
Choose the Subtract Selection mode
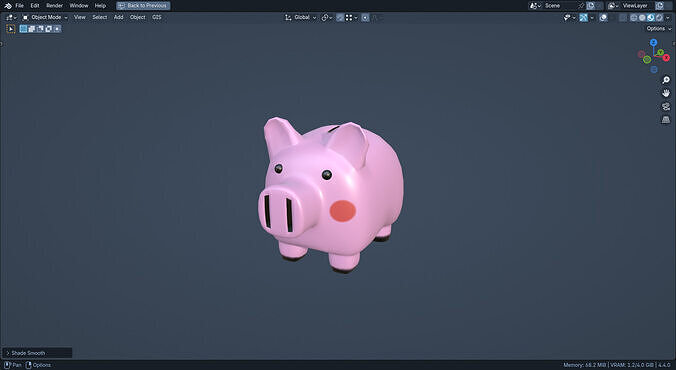(40, 29)
